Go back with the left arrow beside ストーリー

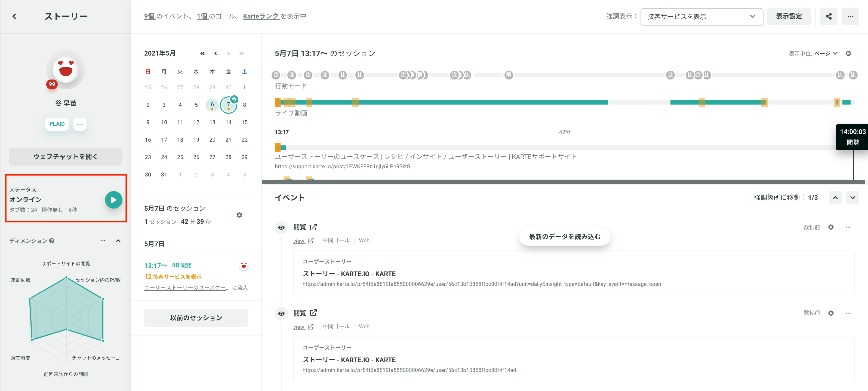click(14, 16)
